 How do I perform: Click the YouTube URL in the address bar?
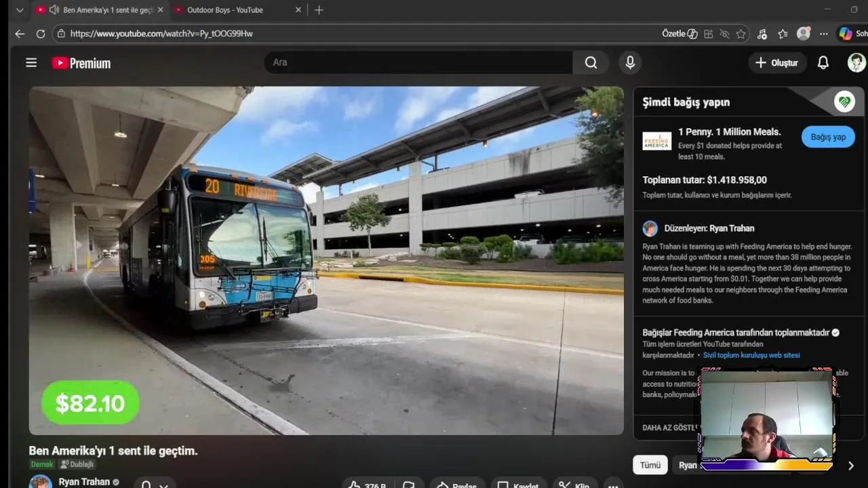161,33
